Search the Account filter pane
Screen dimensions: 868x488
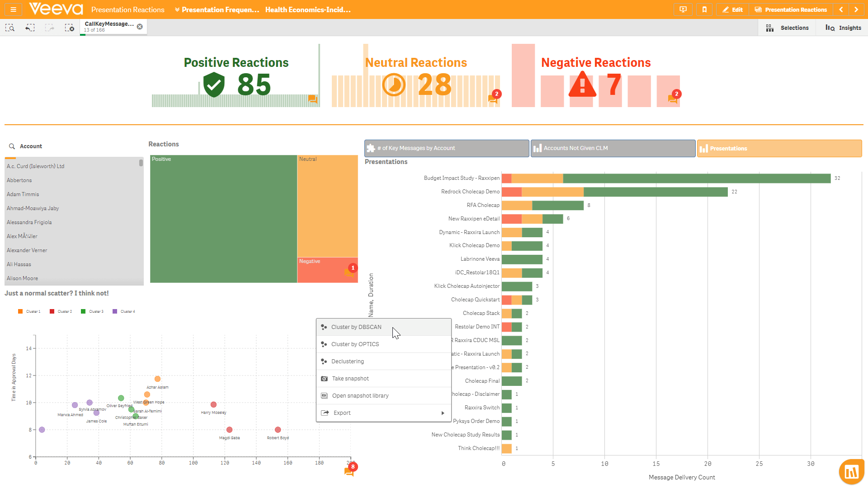(x=12, y=146)
